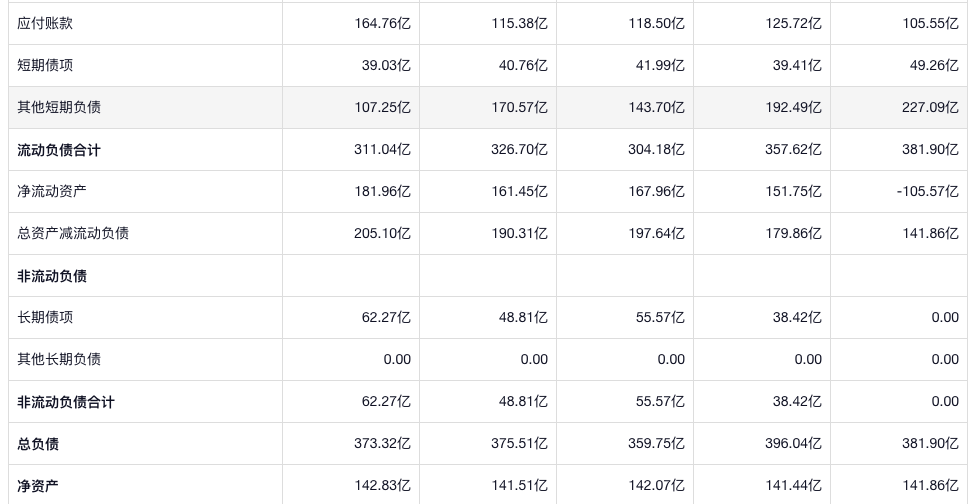
Task: Click the 应付账款 row label
Action: click(x=45, y=23)
